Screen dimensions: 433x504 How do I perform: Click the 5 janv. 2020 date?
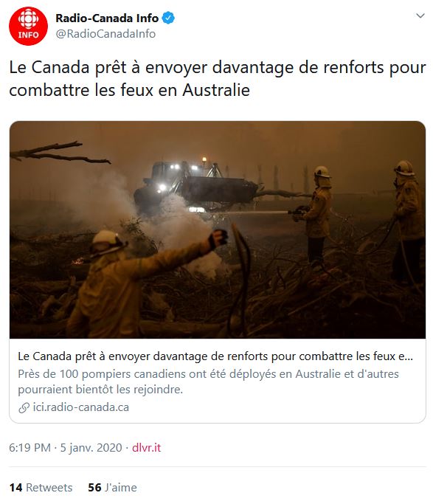[91, 447]
